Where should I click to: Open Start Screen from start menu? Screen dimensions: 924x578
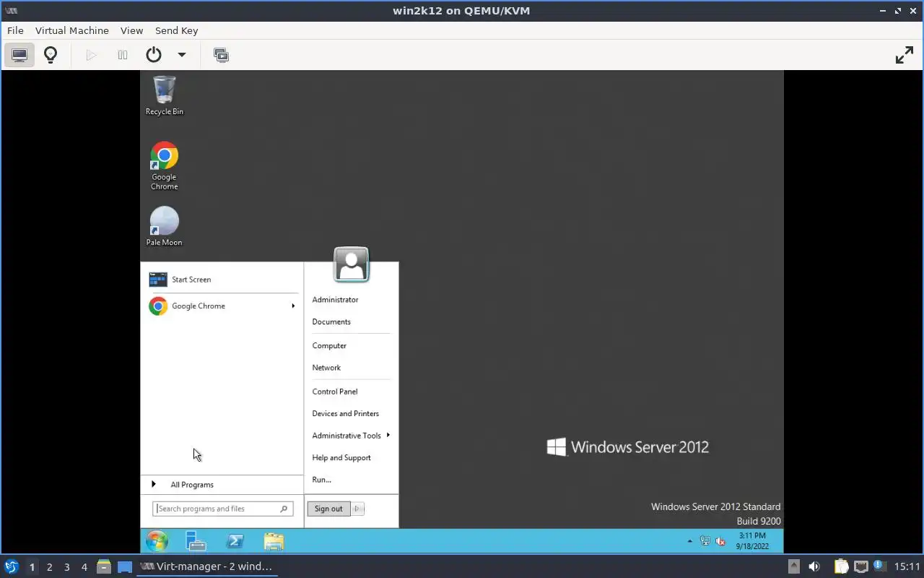[x=222, y=280]
